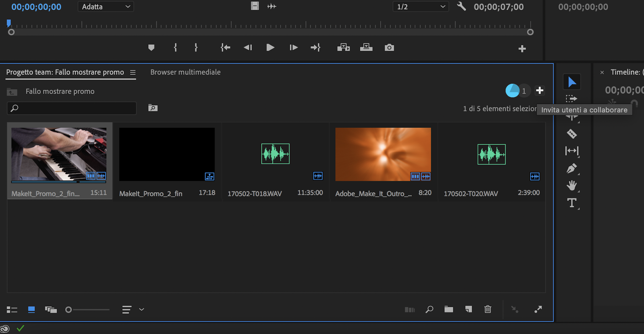Screen dimensions: 644x334
Task: Click the trash Clear icon
Action: click(488, 309)
